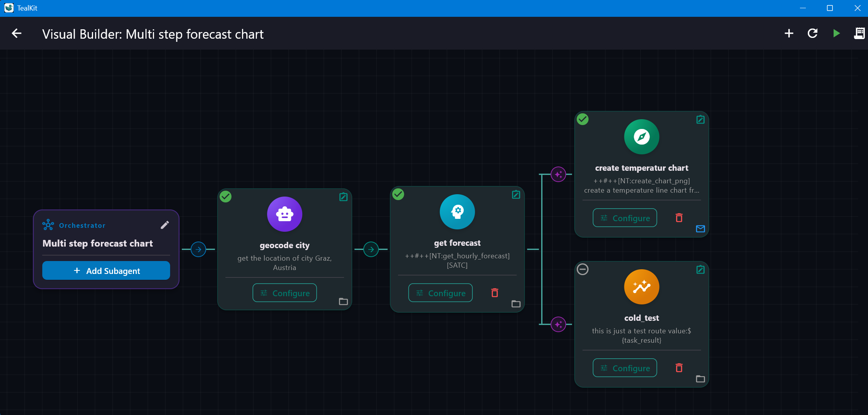This screenshot has width=868, height=415.
Task: Click the orange chart avatar of cold_test
Action: point(642,287)
